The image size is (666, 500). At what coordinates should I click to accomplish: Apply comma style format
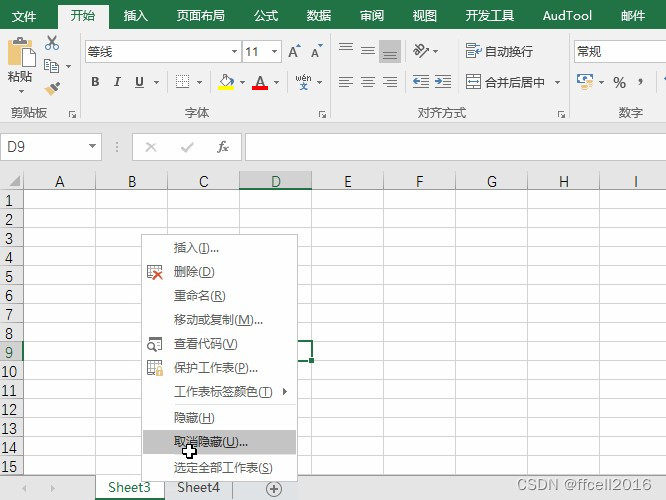click(x=641, y=82)
